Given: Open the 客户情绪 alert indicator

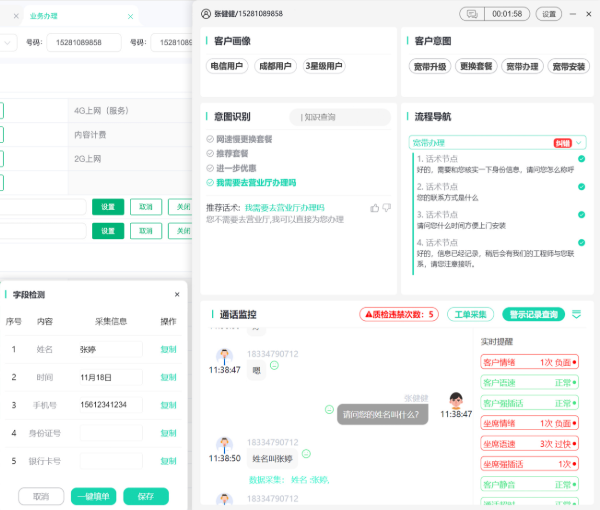Looking at the screenshot, I should [x=529, y=362].
